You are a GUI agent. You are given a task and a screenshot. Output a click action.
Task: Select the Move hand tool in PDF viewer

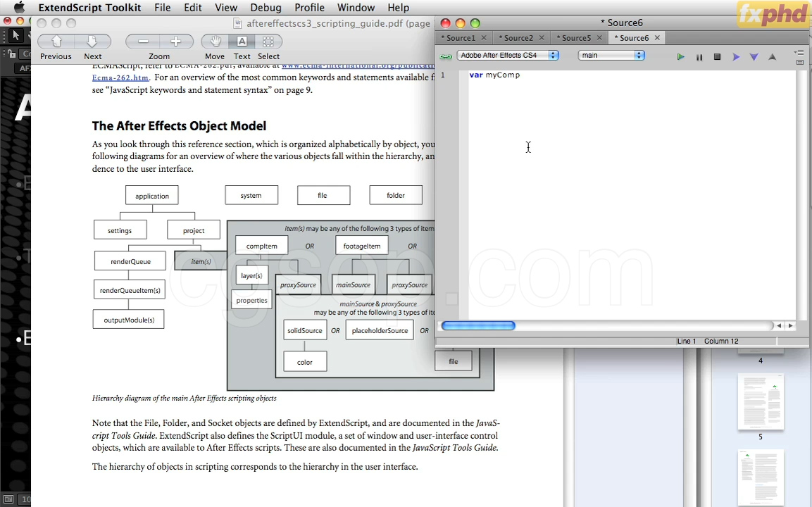(x=215, y=42)
